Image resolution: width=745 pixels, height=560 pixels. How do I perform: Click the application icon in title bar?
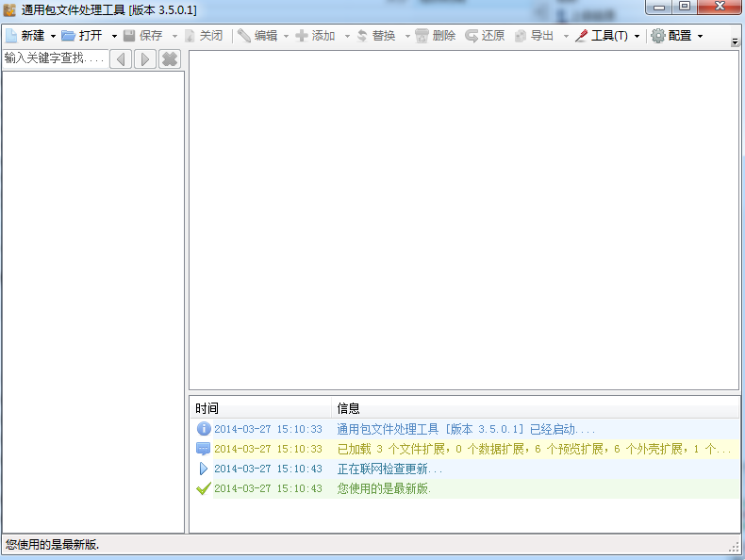[x=9, y=9]
